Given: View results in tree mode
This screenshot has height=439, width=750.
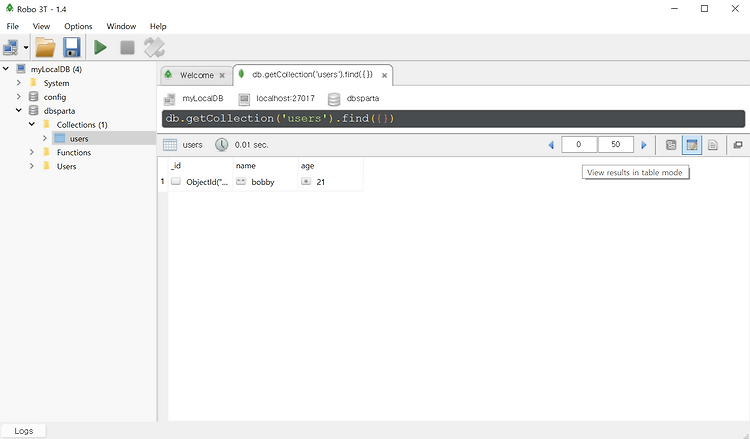Looking at the screenshot, I should coord(671,145).
